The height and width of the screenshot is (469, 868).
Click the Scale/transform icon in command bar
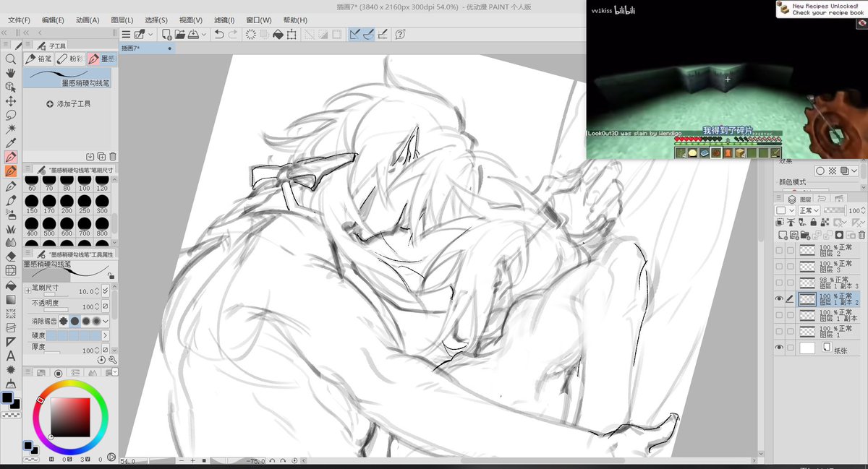(x=292, y=34)
